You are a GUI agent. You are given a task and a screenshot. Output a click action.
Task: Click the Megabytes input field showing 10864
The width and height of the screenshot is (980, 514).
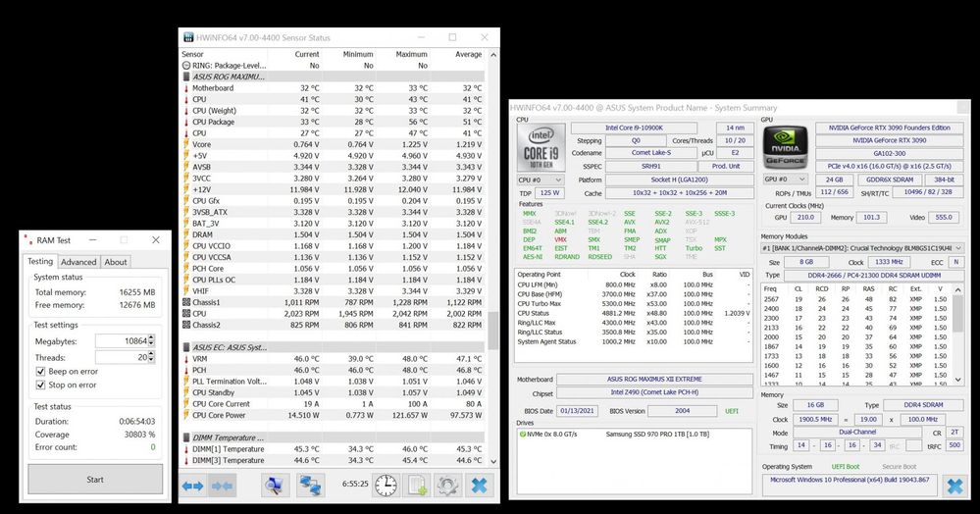(122, 341)
